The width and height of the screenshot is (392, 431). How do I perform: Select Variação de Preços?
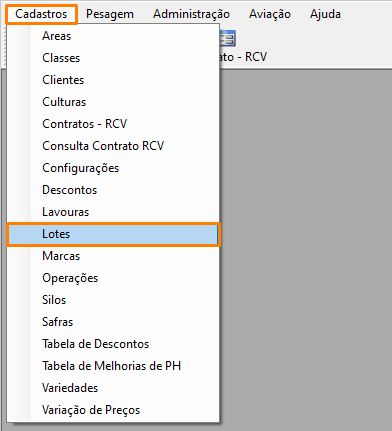tap(113, 410)
